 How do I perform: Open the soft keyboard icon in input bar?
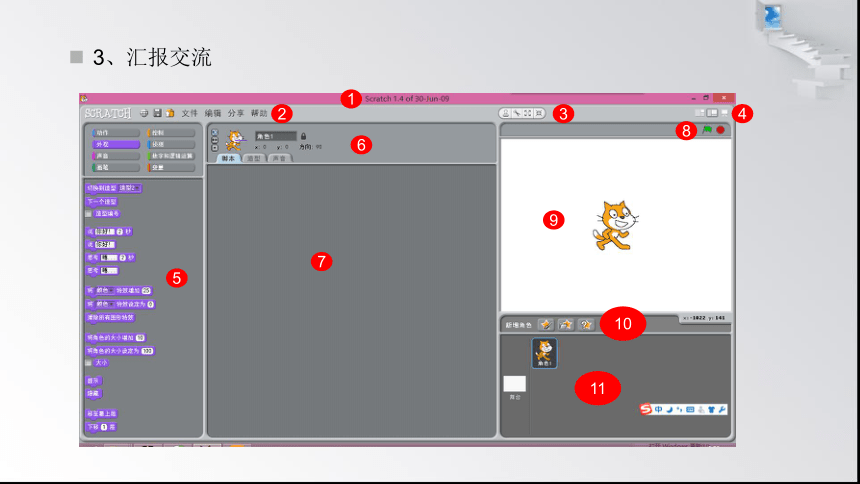tap(690, 409)
